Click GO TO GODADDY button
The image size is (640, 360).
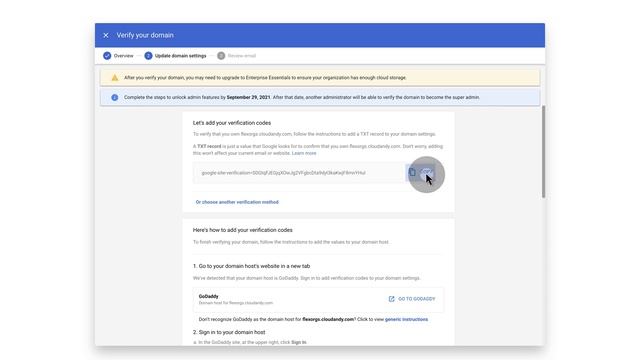[x=412, y=299]
